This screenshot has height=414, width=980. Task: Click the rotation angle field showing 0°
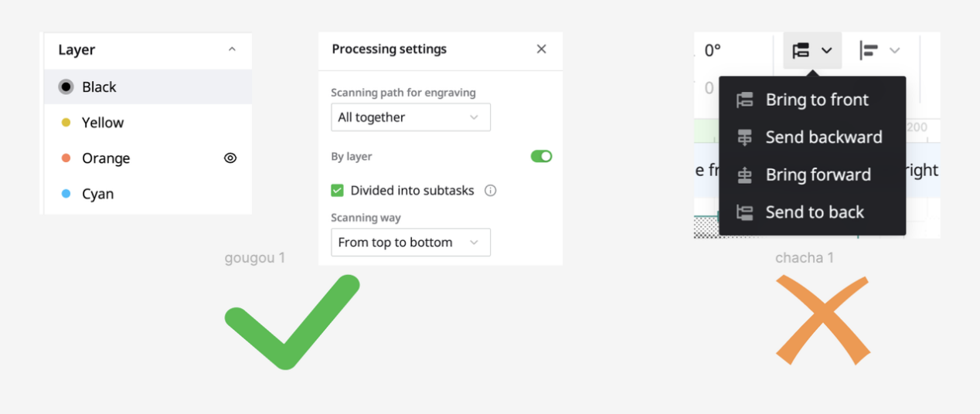713,51
